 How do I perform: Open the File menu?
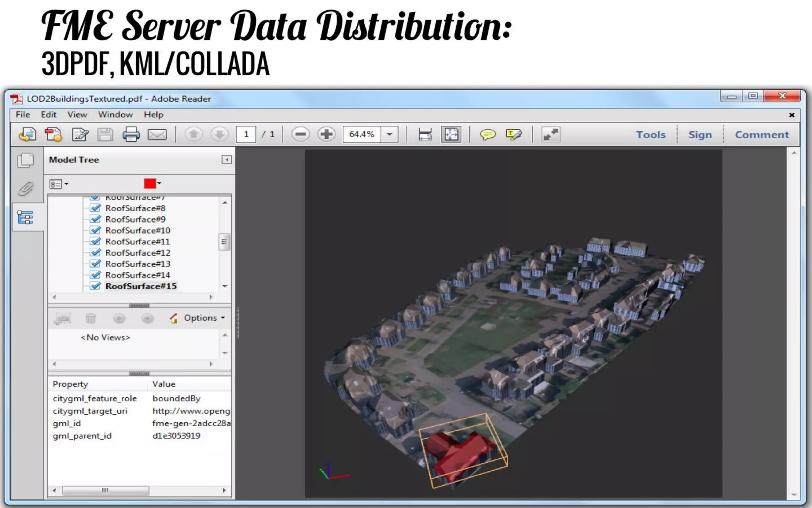(x=23, y=115)
